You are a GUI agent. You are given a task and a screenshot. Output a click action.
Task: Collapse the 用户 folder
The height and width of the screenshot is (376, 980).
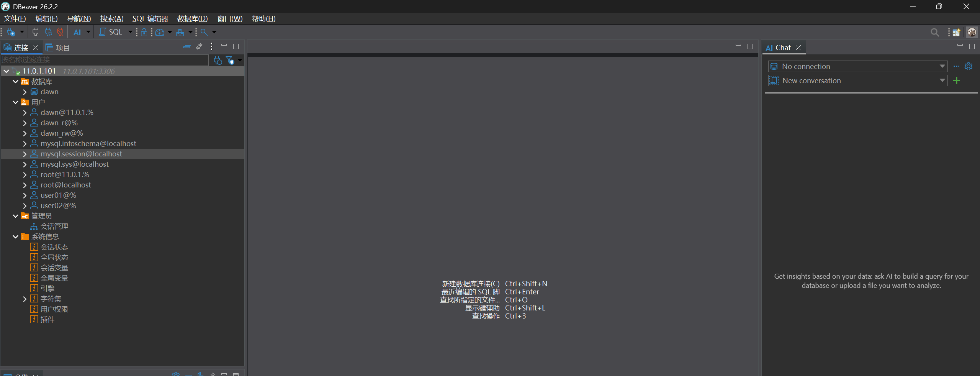(x=15, y=102)
